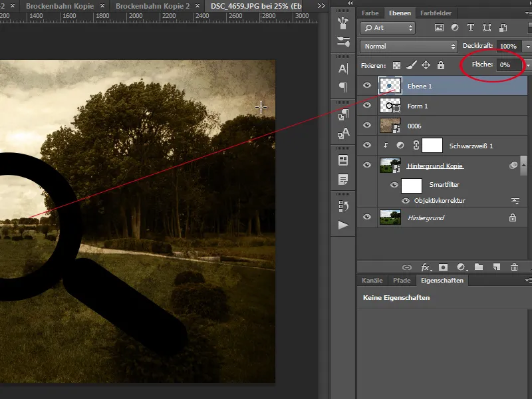The height and width of the screenshot is (399, 532).
Task: Toggle visibility of layer 0006
Action: [367, 125]
